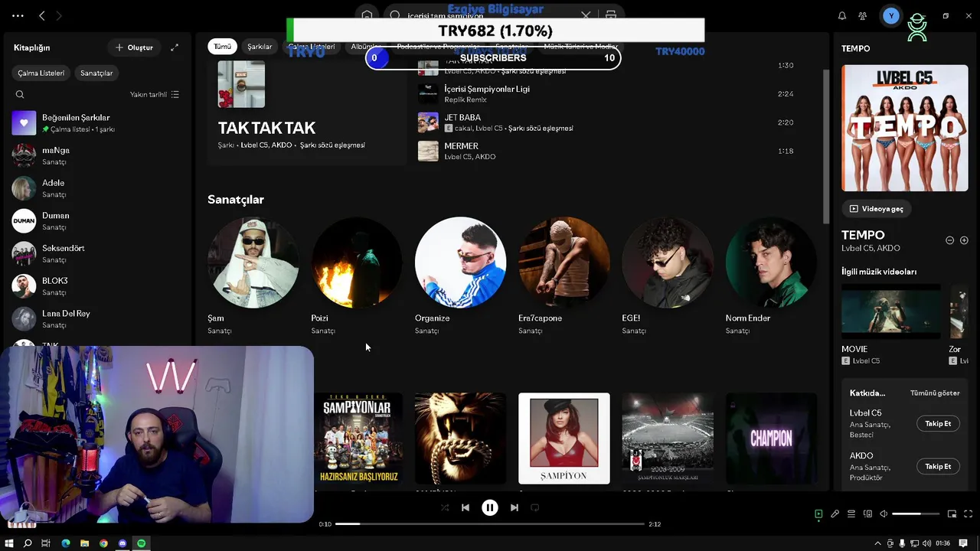Toggle the Now Playing view icon
980x551 pixels.
(818, 514)
